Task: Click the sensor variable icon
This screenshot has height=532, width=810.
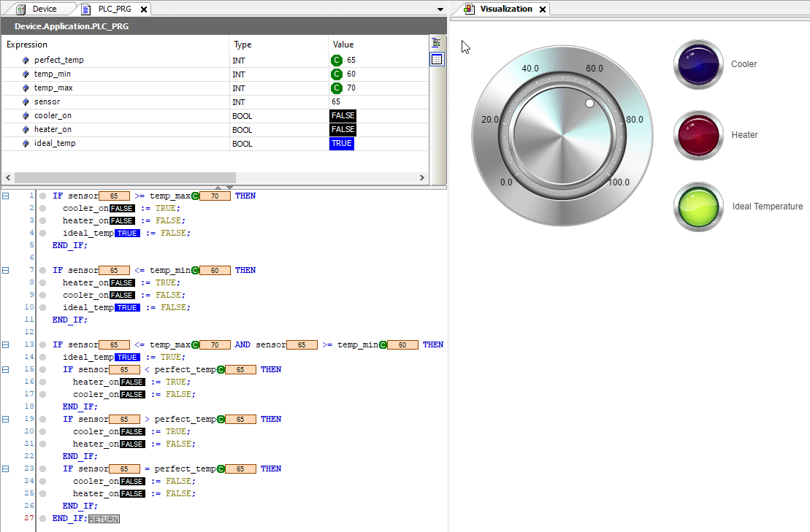Action: (x=26, y=102)
